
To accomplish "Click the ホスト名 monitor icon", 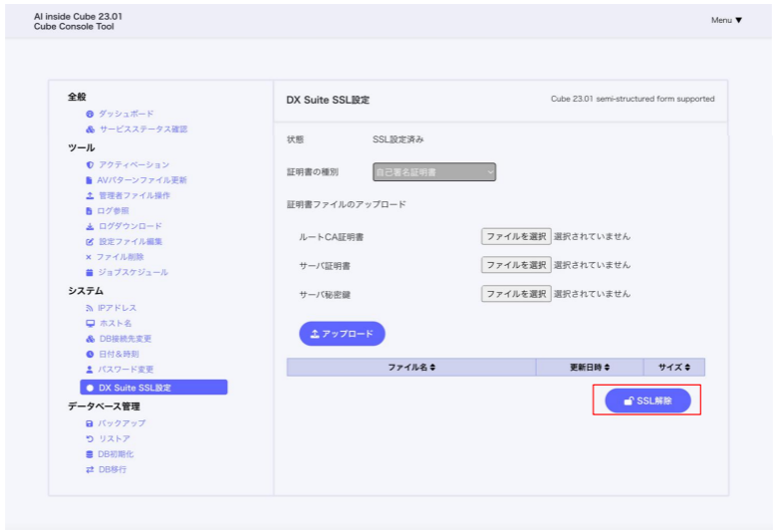I will (90, 324).
